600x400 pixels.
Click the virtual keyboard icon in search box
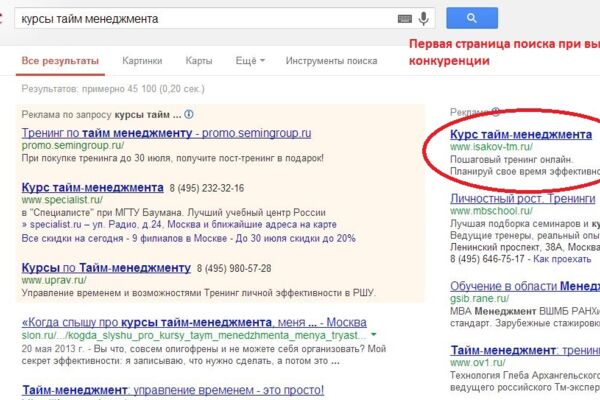pyautogui.click(x=404, y=18)
